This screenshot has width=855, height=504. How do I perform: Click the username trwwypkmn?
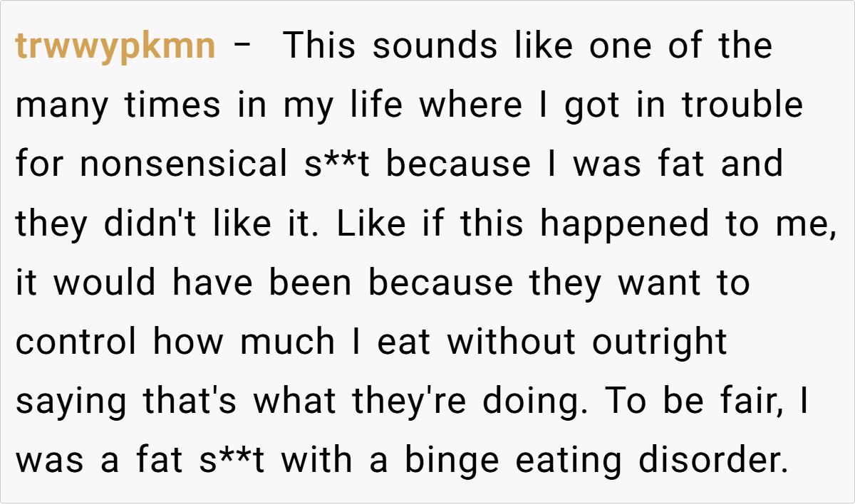tap(115, 47)
